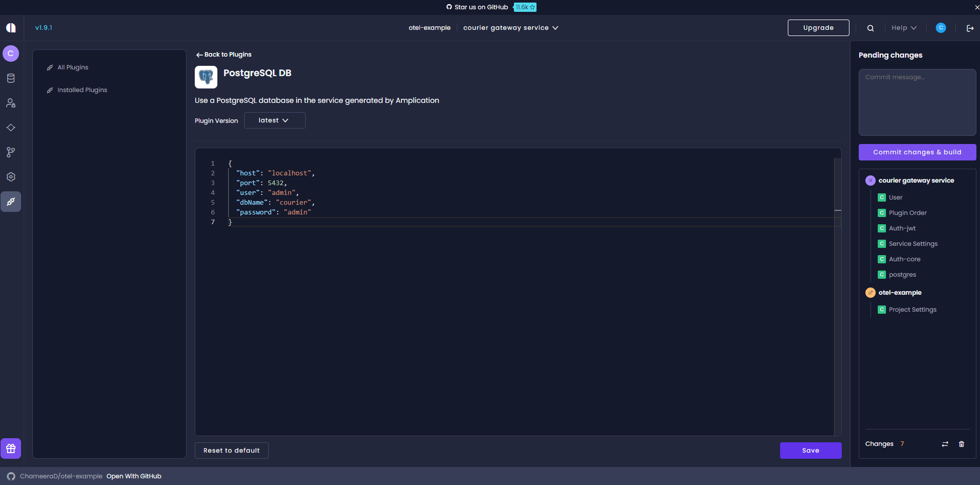Open the blue user avatar in the header
The height and width of the screenshot is (485, 980).
coord(941,28)
